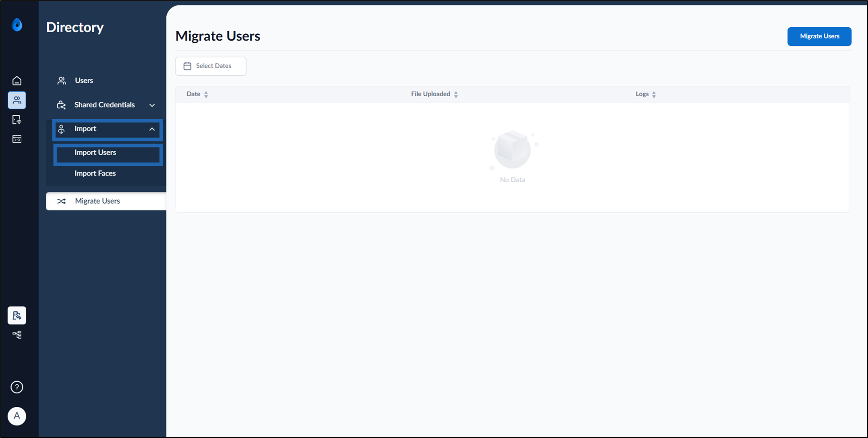Collapse the Import section chevron
The width and height of the screenshot is (868, 438).
(x=152, y=129)
